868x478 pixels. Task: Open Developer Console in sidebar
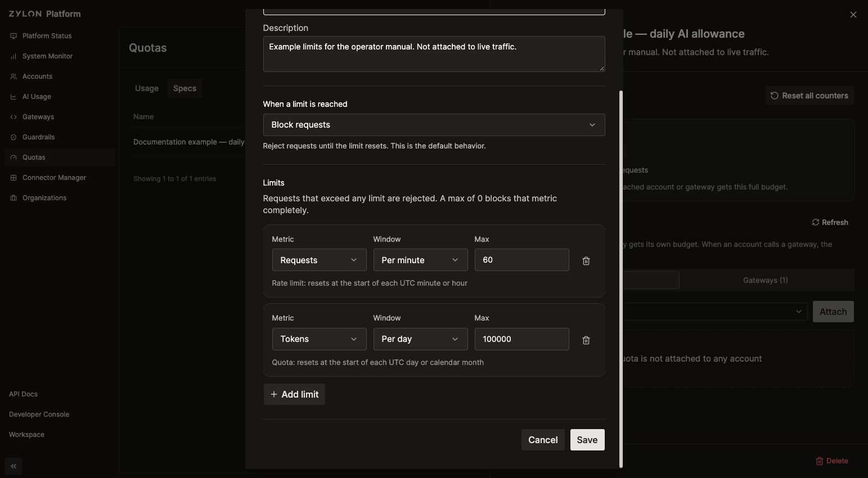point(39,414)
